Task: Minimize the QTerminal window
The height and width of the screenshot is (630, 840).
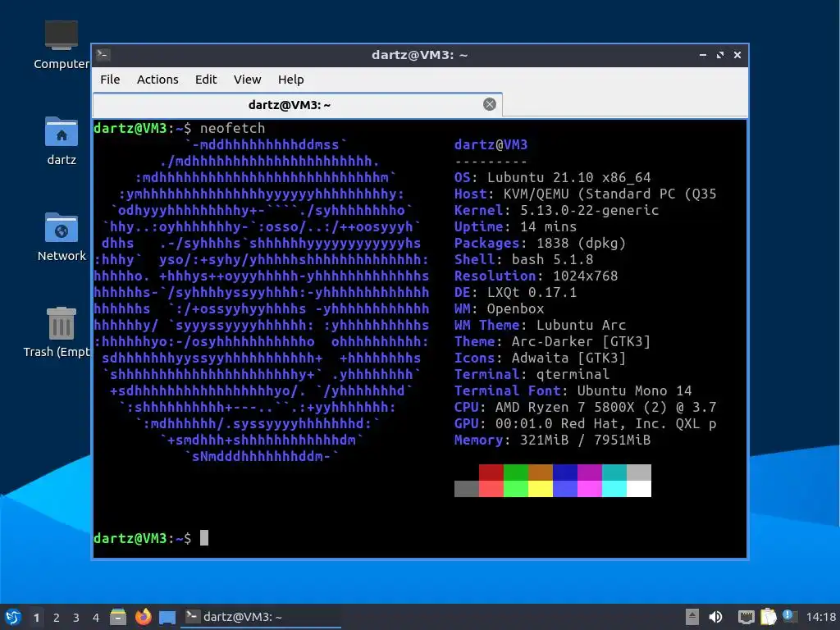Action: (x=702, y=55)
